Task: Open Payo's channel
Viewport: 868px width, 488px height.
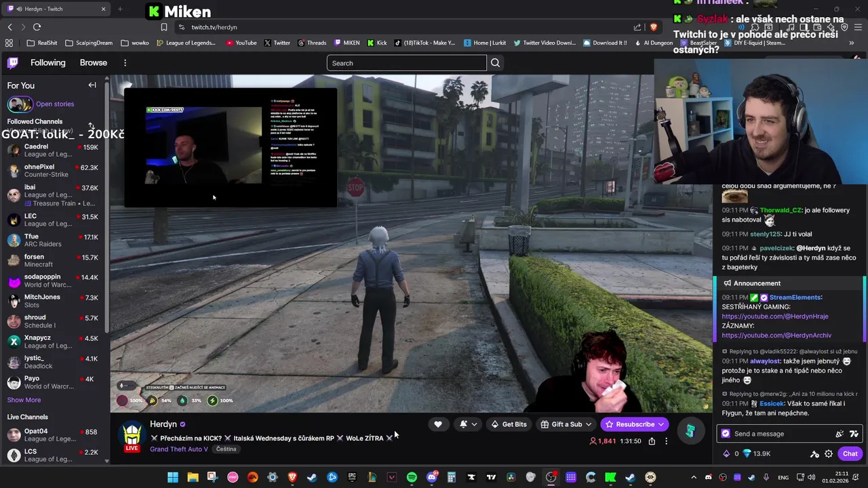Action: click(53, 382)
